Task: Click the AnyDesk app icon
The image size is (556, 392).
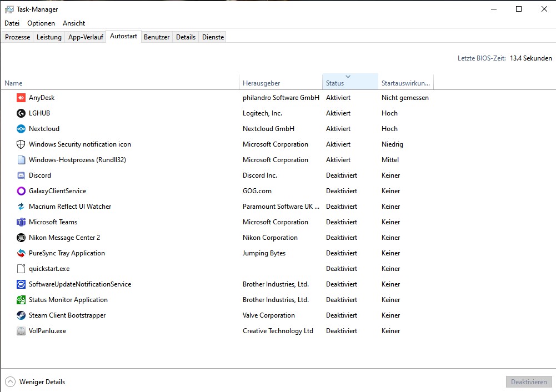Action: coord(21,98)
